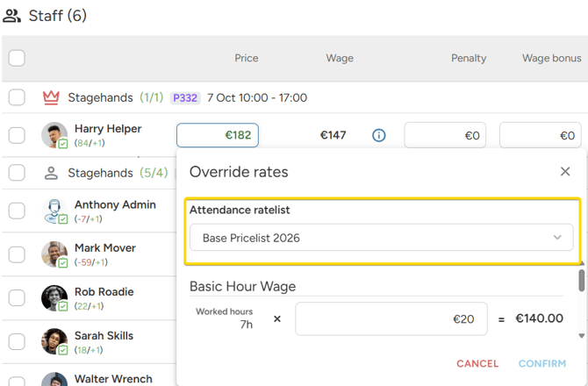
Task: Click the €147 wage value
Action: tap(333, 135)
